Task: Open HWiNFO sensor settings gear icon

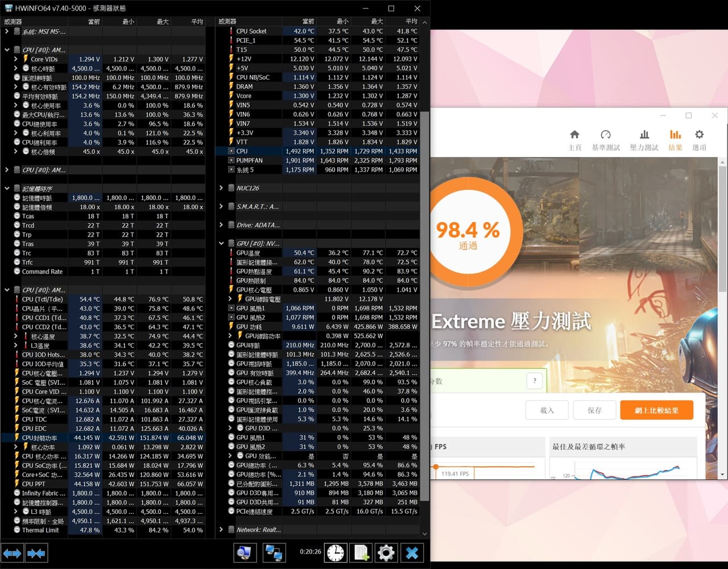Action: click(x=386, y=553)
